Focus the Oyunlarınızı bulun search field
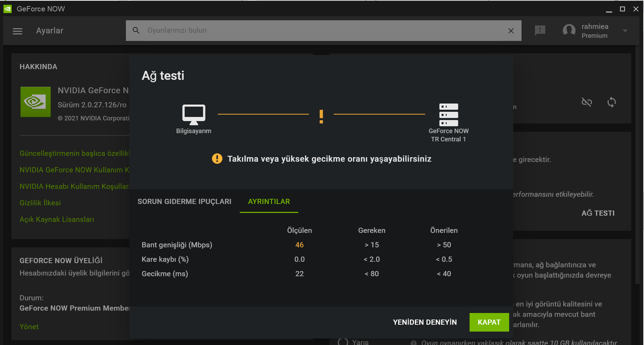Screen dimensions: 644x345 [x=323, y=31]
